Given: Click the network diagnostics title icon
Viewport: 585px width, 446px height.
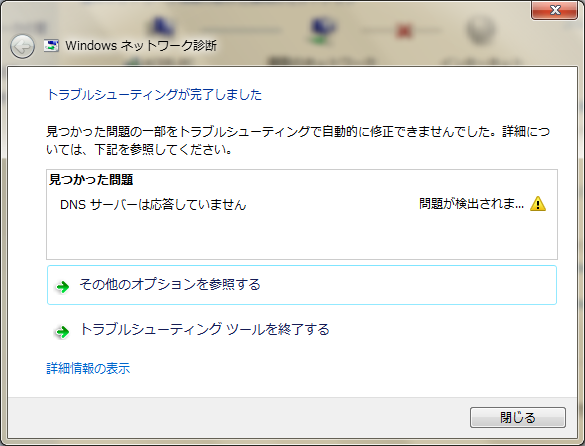Looking at the screenshot, I should click(x=51, y=46).
